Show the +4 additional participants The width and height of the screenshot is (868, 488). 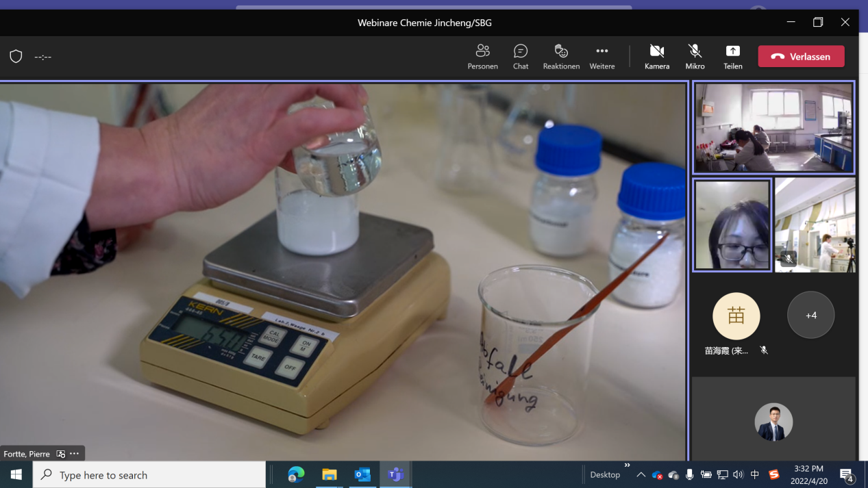pos(810,315)
